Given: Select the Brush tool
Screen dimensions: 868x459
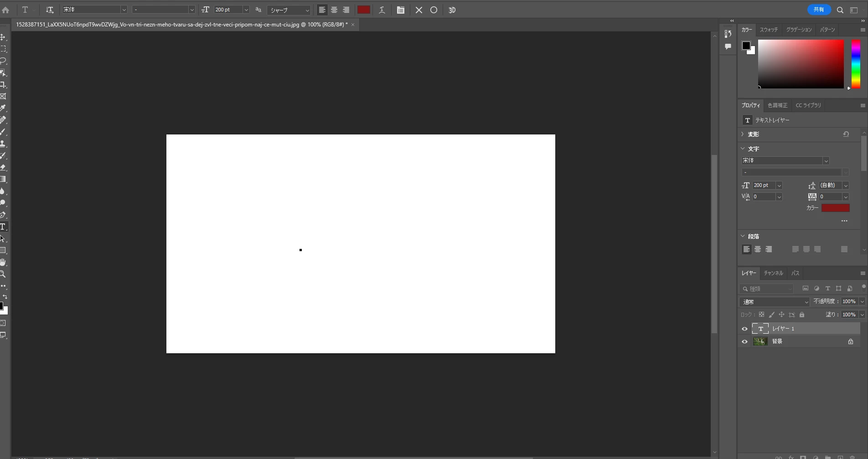Looking at the screenshot, I should (x=3, y=132).
